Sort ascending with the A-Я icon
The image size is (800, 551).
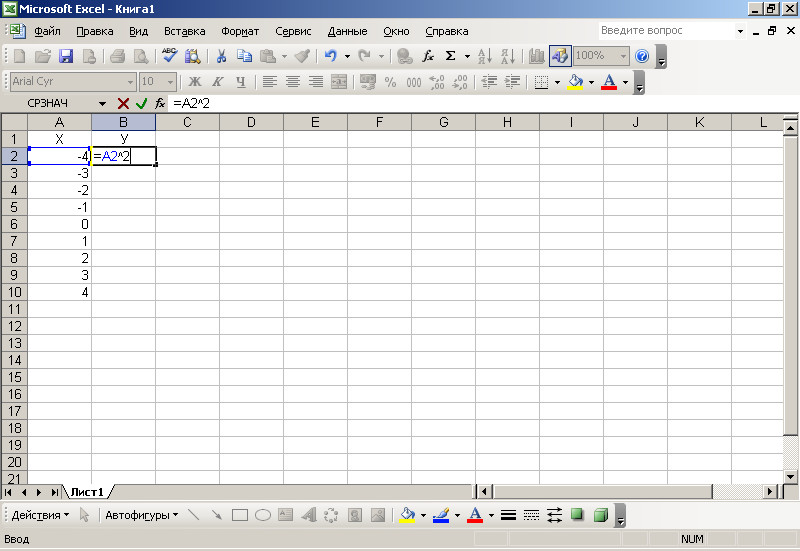tap(485, 56)
